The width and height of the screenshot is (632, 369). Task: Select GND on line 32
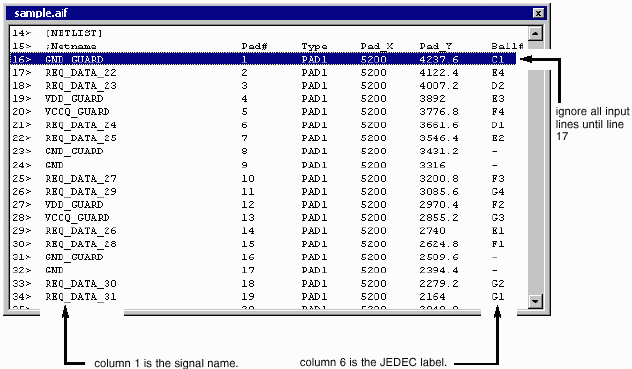pyautogui.click(x=54, y=270)
